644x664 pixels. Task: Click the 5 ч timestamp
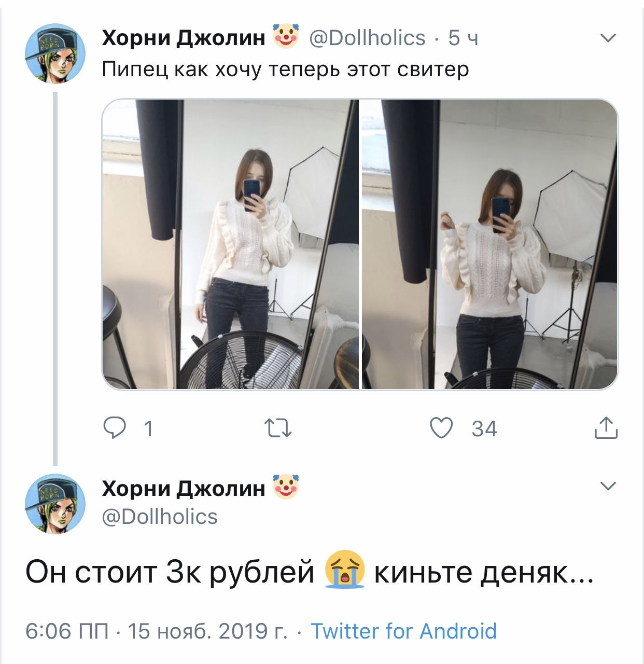coord(463,38)
